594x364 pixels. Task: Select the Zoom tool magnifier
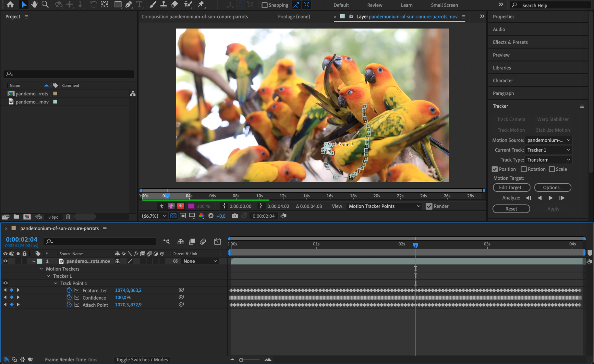(x=45, y=4)
